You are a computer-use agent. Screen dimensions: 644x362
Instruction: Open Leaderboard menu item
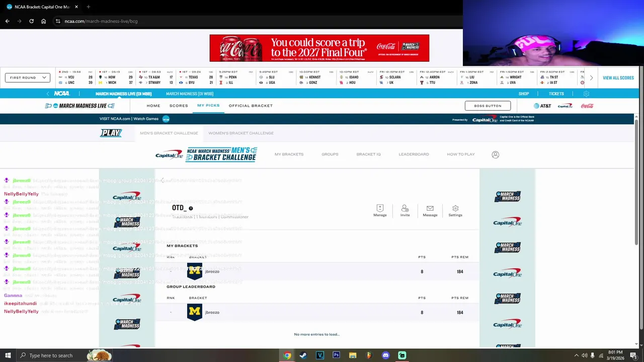pos(414,154)
